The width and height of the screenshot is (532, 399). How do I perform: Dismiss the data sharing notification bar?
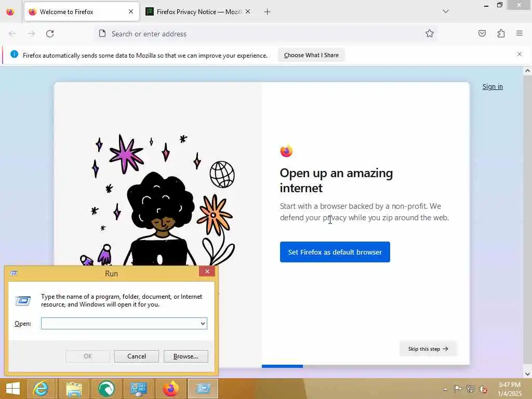520,54
